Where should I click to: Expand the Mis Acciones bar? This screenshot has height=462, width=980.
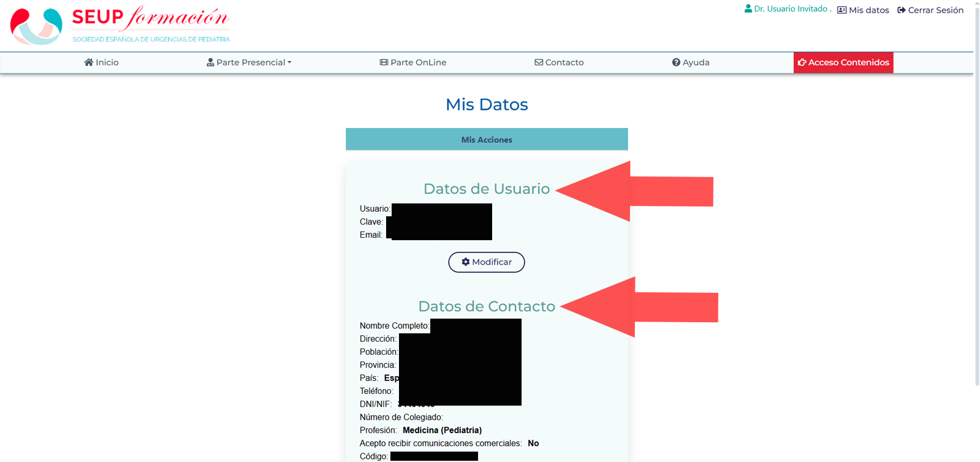click(487, 140)
